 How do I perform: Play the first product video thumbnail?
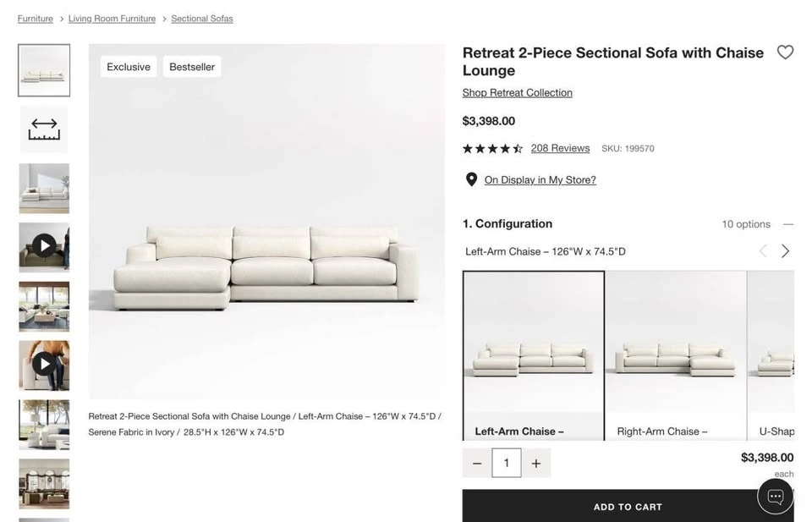coord(44,246)
